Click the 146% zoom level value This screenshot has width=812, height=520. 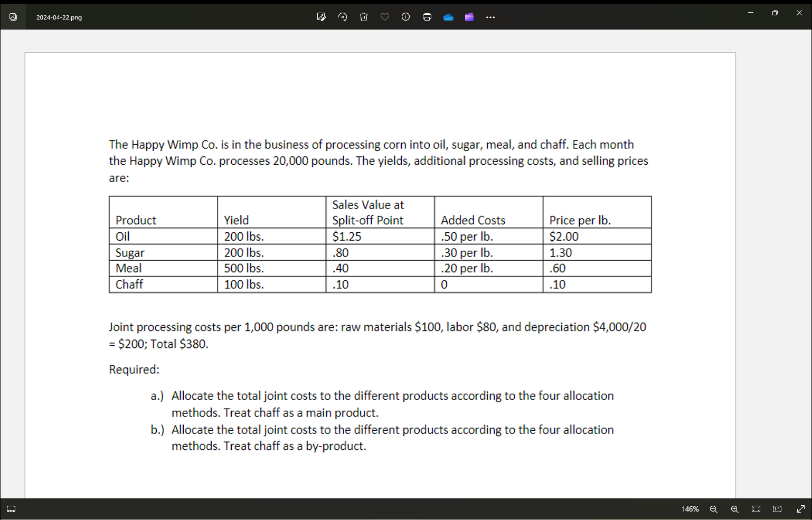pyautogui.click(x=690, y=509)
